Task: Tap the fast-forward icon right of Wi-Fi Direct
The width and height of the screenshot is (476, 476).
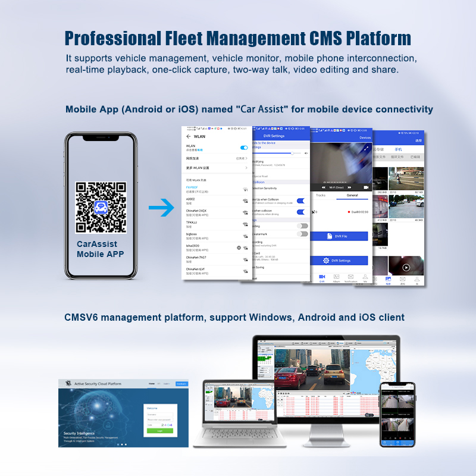Action: tap(349, 187)
